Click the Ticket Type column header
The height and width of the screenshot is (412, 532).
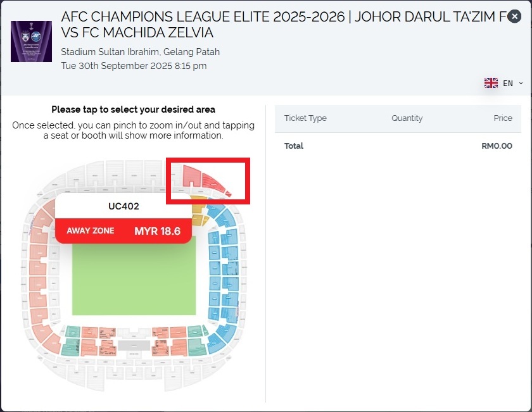coord(305,118)
